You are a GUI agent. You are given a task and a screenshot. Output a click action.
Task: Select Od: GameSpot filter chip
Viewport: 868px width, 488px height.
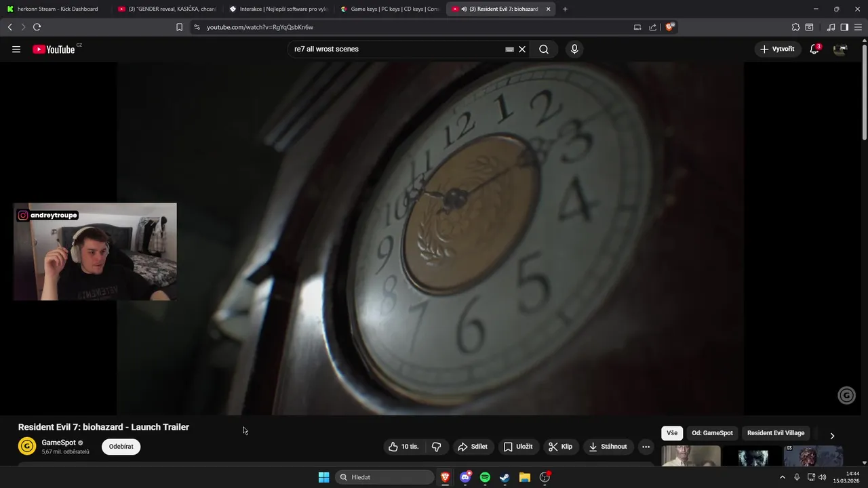click(x=712, y=433)
